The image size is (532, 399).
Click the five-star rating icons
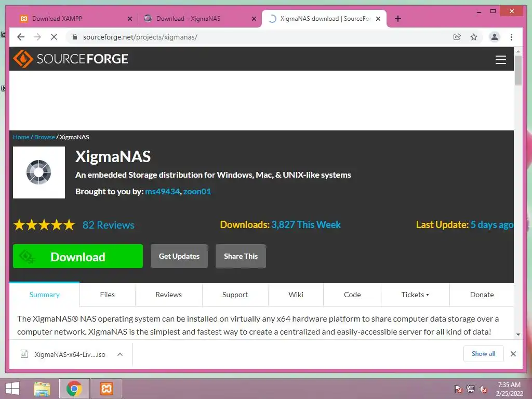[x=44, y=225]
